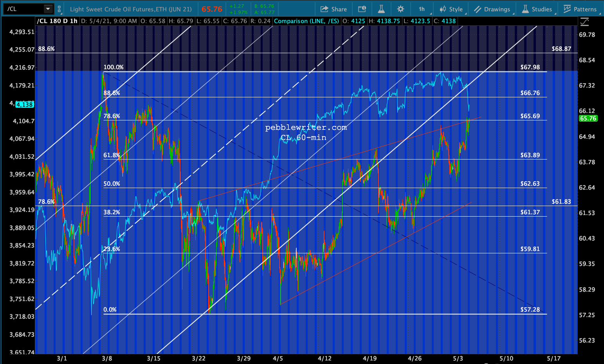
Task: Click the '3/22' date on time axis
Action: coord(199,359)
